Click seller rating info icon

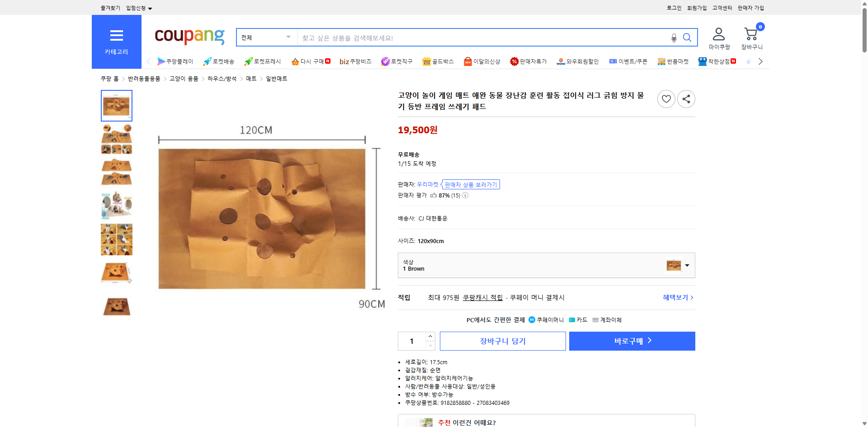[465, 195]
